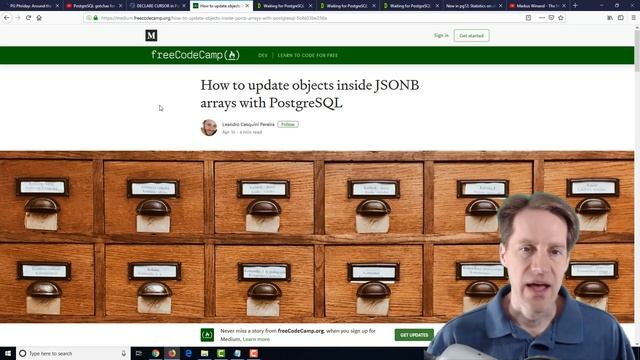
Task: Click the Get started button
Action: click(471, 36)
